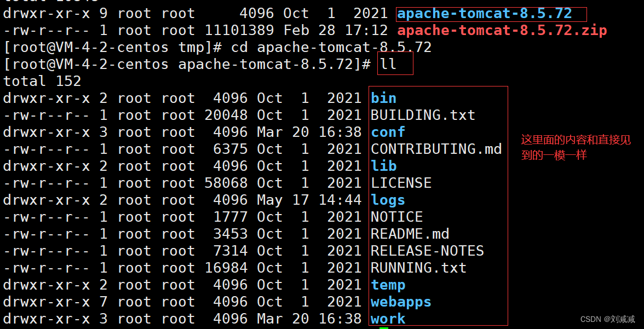Click the file size 7314

pos(231,251)
